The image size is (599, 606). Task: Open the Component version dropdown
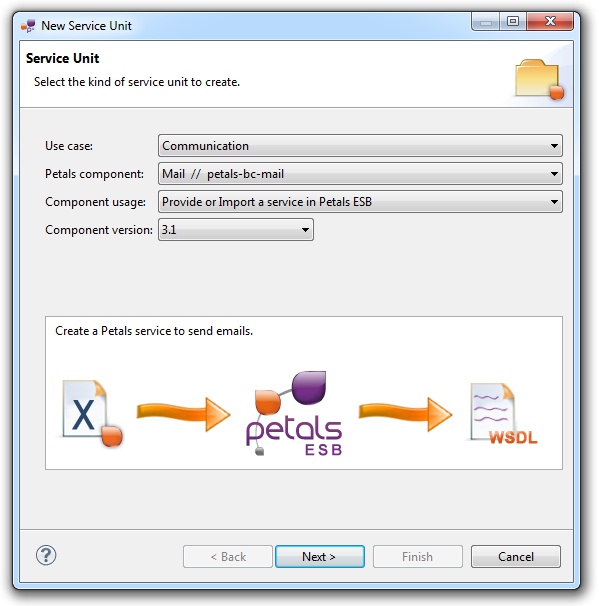(236, 230)
